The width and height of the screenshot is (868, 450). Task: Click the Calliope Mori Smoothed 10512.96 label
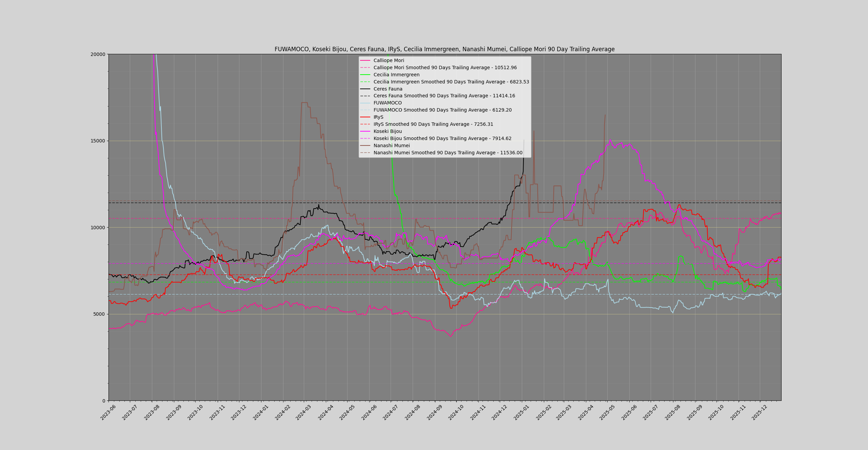click(445, 68)
